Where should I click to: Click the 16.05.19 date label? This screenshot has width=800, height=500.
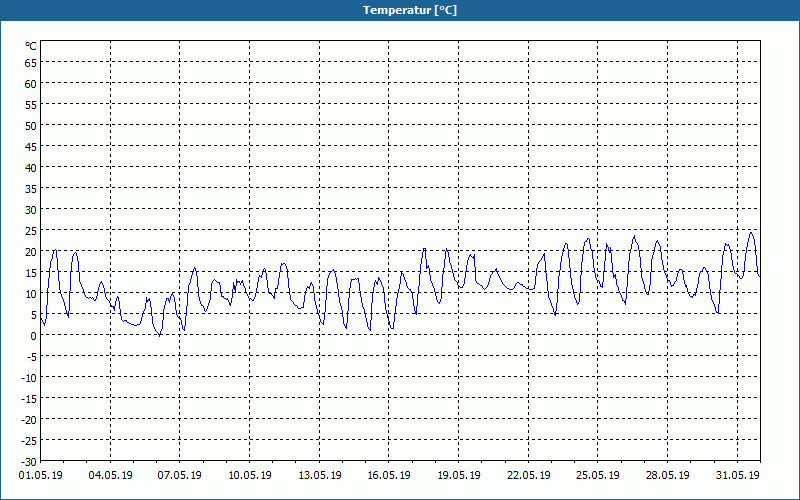pyautogui.click(x=389, y=476)
